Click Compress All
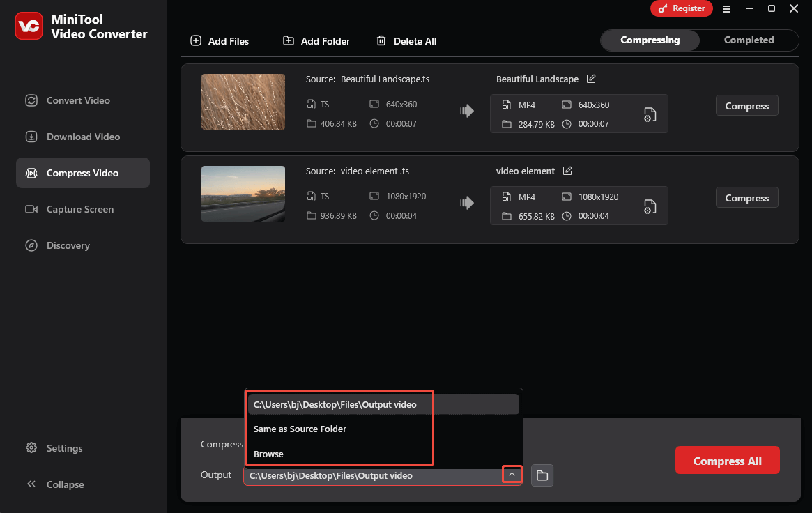Viewport: 812px width, 513px height. (727, 460)
